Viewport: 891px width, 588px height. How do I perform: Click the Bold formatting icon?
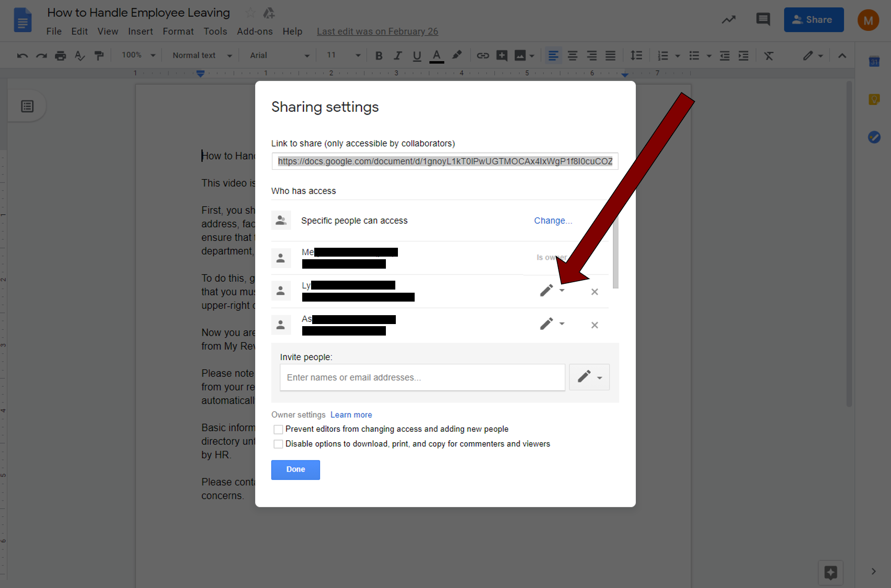pos(379,55)
